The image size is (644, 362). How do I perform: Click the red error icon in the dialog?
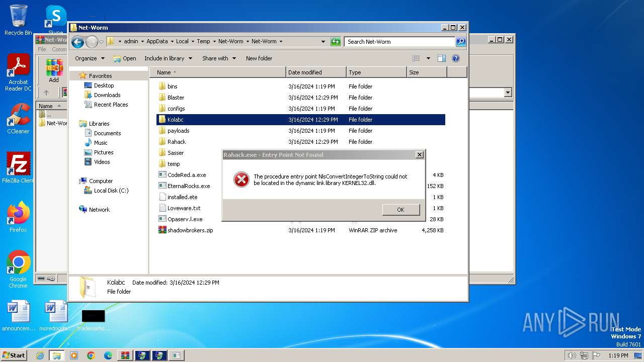[242, 179]
